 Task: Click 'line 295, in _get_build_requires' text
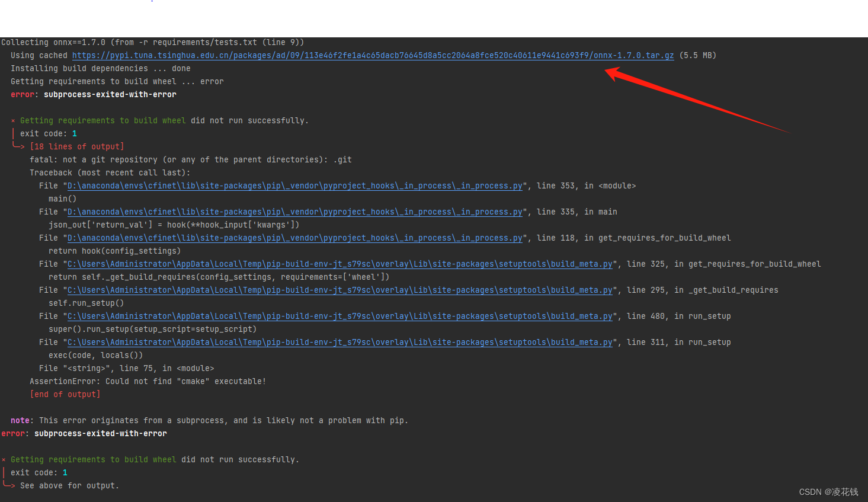pos(703,290)
